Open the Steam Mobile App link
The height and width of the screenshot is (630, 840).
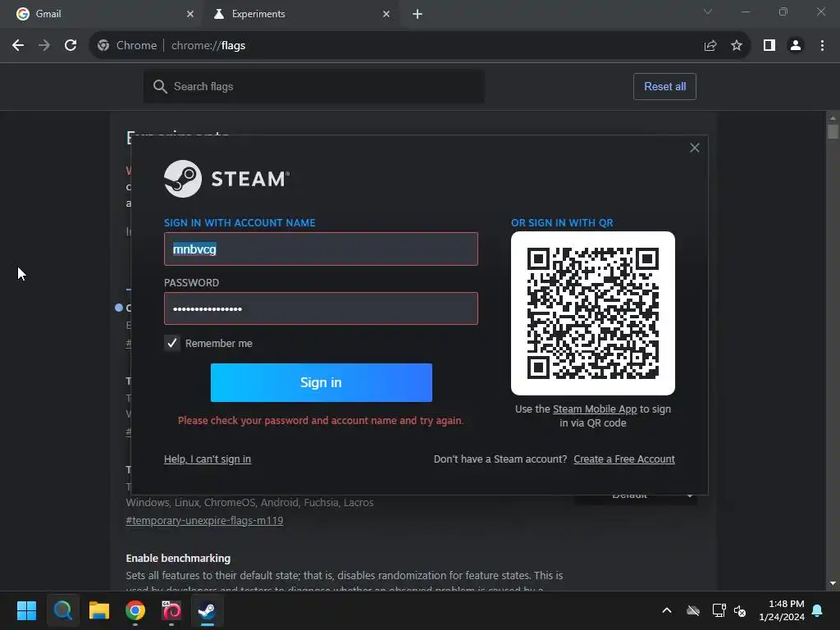[595, 409]
